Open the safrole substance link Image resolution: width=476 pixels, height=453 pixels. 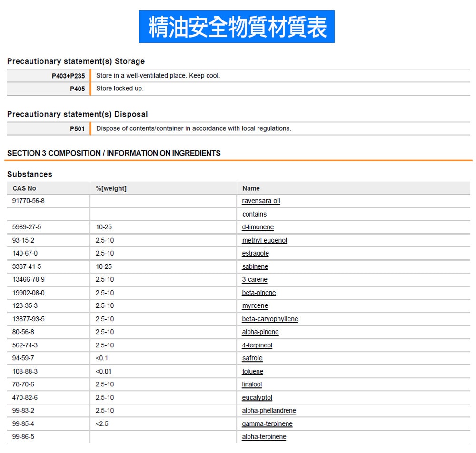[252, 358]
